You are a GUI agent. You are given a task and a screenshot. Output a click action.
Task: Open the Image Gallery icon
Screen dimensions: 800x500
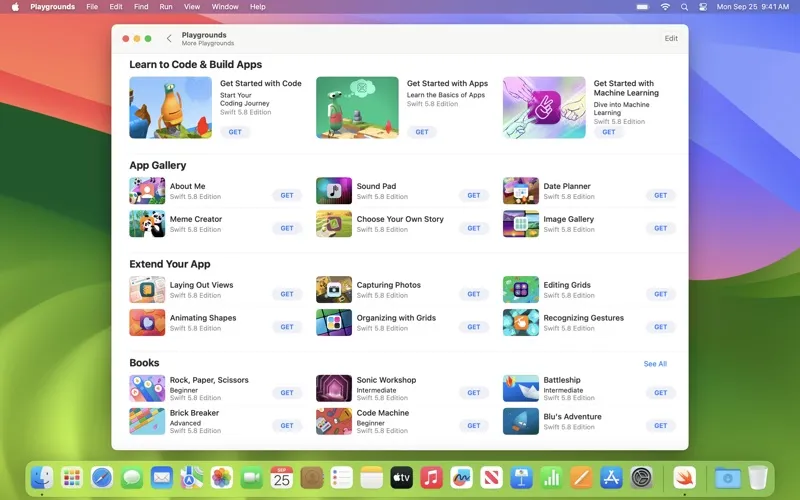(520, 223)
